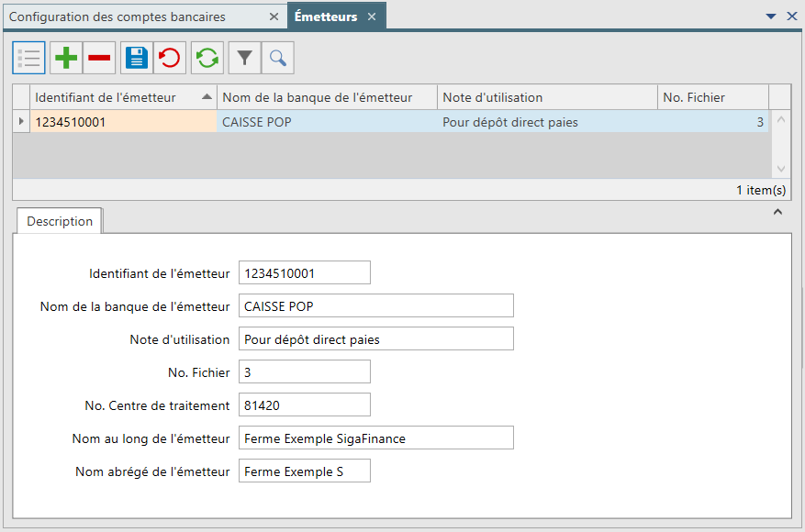Screen dimensions: 805x532
Task: Click the No. Centre de traitement field
Action: tap(305, 405)
